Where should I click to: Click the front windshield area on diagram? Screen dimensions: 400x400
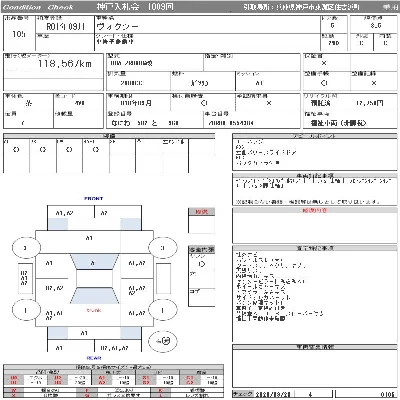click(x=94, y=262)
